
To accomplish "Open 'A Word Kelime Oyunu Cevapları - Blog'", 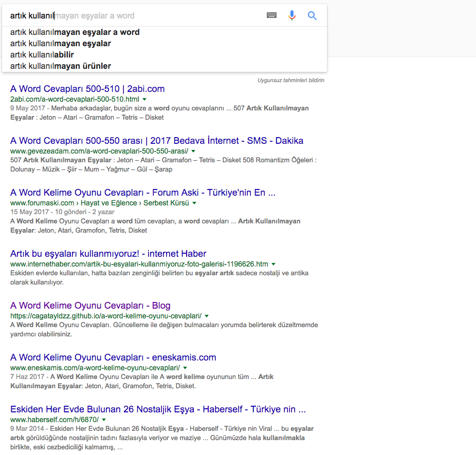I will (90, 306).
